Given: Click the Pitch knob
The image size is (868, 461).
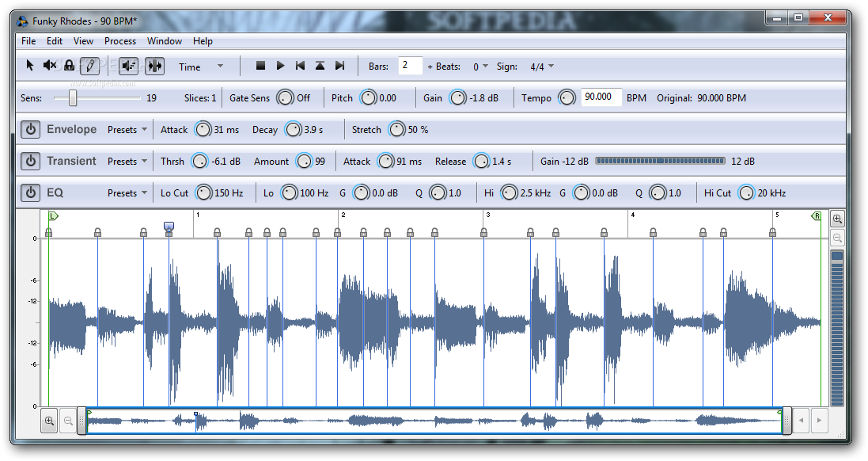Looking at the screenshot, I should point(368,98).
